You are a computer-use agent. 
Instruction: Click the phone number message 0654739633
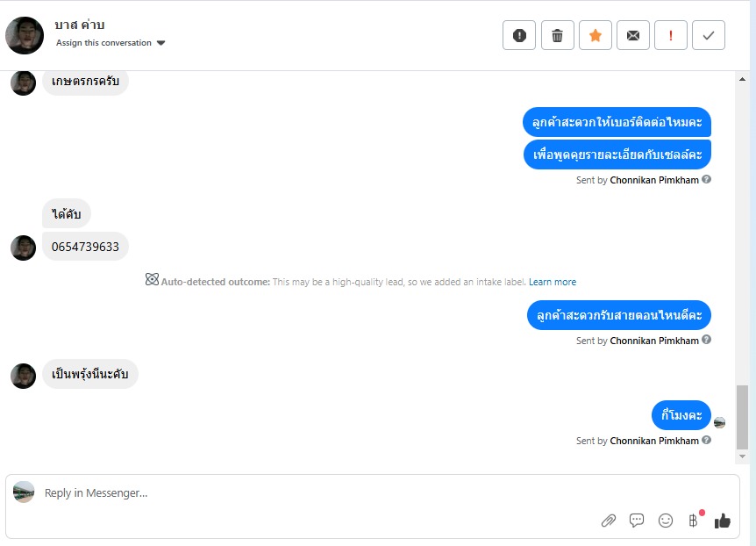[x=85, y=247]
